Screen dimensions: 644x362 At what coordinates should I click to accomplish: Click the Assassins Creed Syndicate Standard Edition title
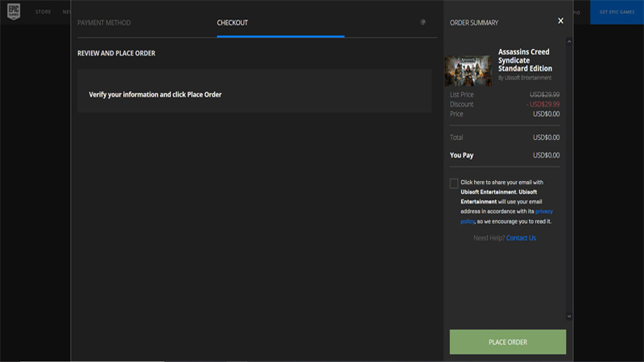[x=525, y=60]
